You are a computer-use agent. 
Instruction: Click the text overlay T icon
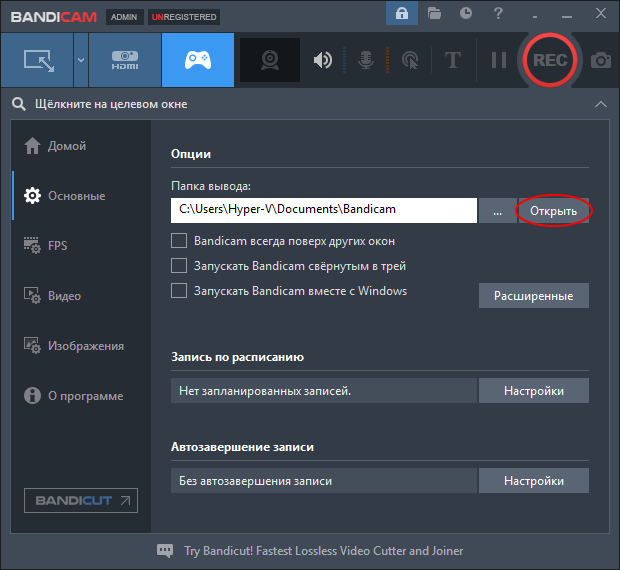point(452,60)
